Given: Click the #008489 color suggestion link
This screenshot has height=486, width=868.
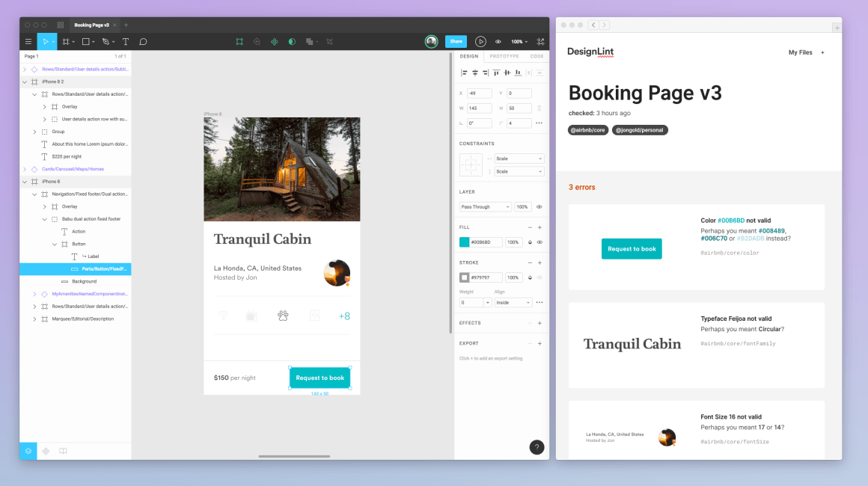Looking at the screenshot, I should [771, 231].
